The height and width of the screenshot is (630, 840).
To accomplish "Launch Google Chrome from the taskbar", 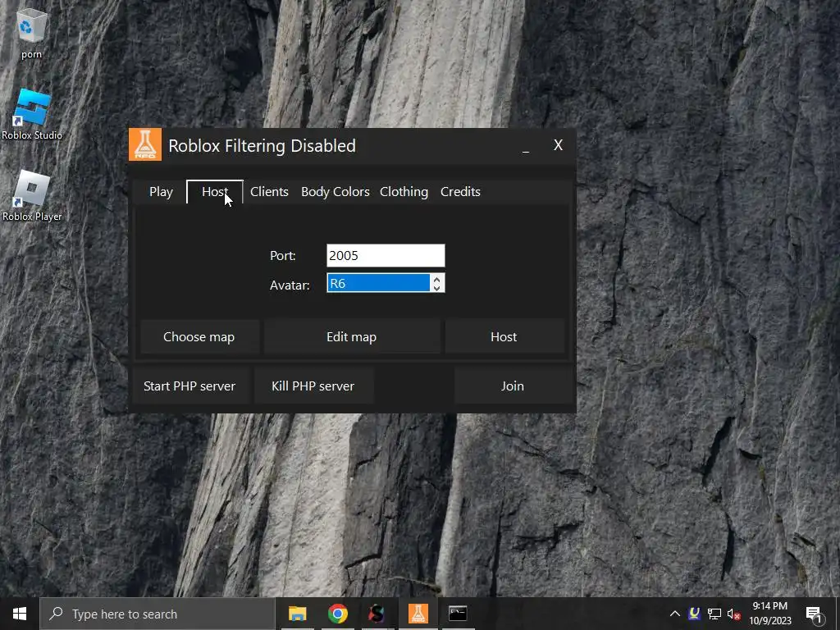I will click(337, 614).
